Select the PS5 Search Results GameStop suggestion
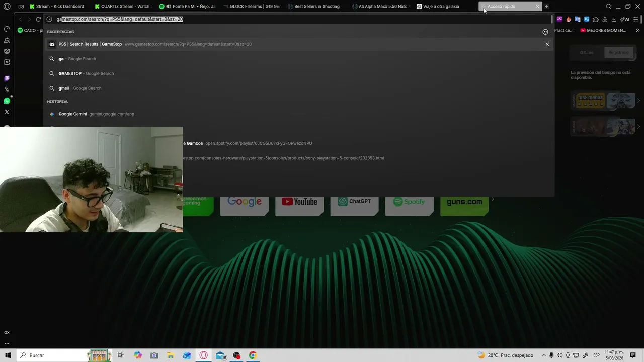Viewport: 644px width, 362px height. [x=299, y=44]
